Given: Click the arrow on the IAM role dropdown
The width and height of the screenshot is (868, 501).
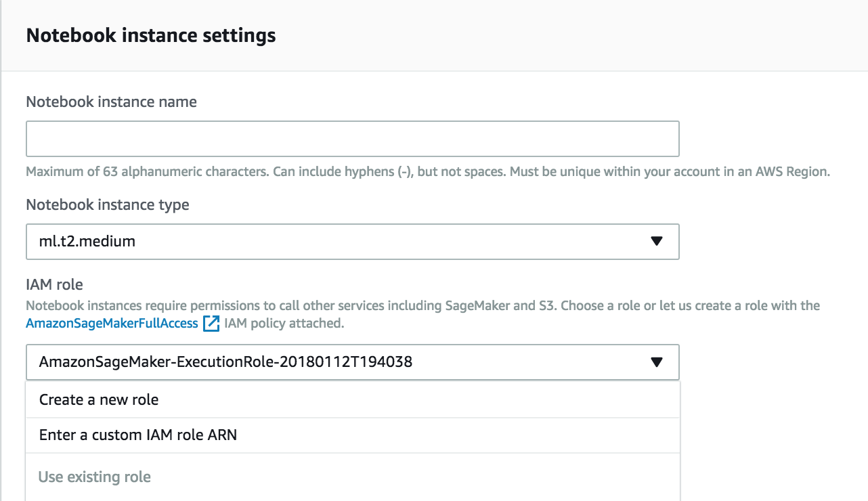Looking at the screenshot, I should point(655,362).
